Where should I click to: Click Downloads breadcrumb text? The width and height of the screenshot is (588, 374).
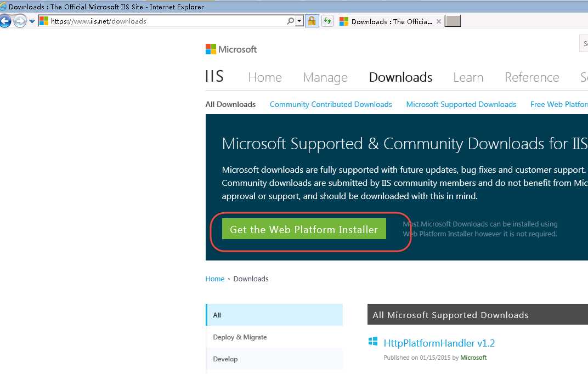click(x=251, y=279)
